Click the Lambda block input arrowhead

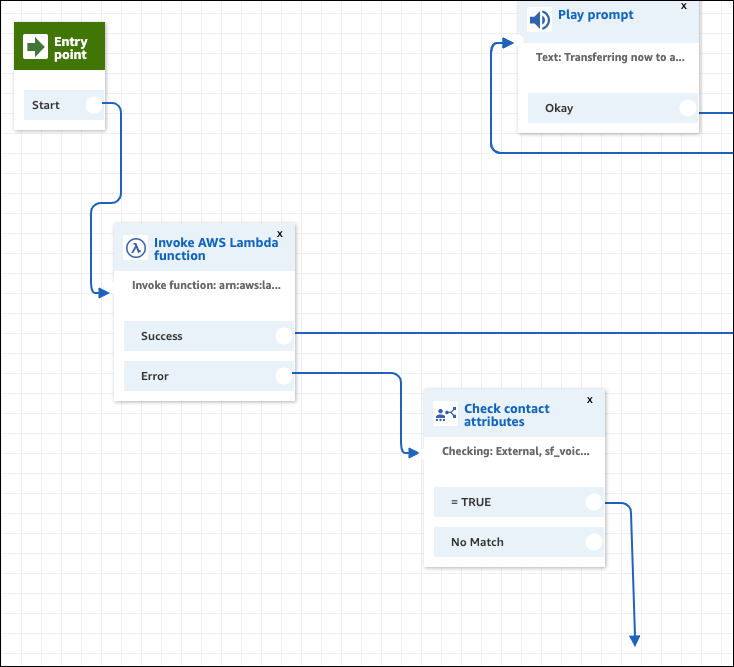click(104, 293)
